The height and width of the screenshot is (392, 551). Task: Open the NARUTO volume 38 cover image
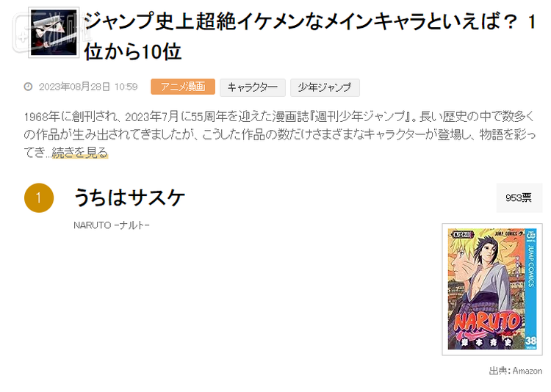pos(492,289)
